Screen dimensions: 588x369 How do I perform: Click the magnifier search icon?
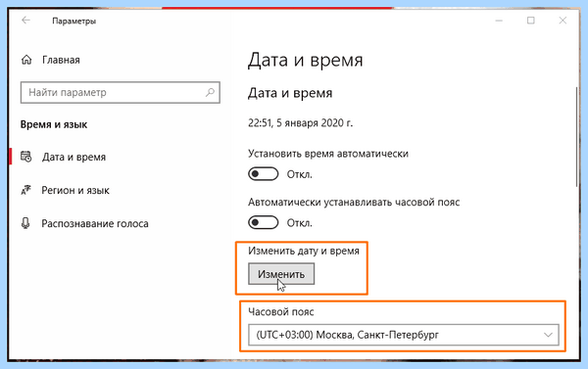(210, 92)
